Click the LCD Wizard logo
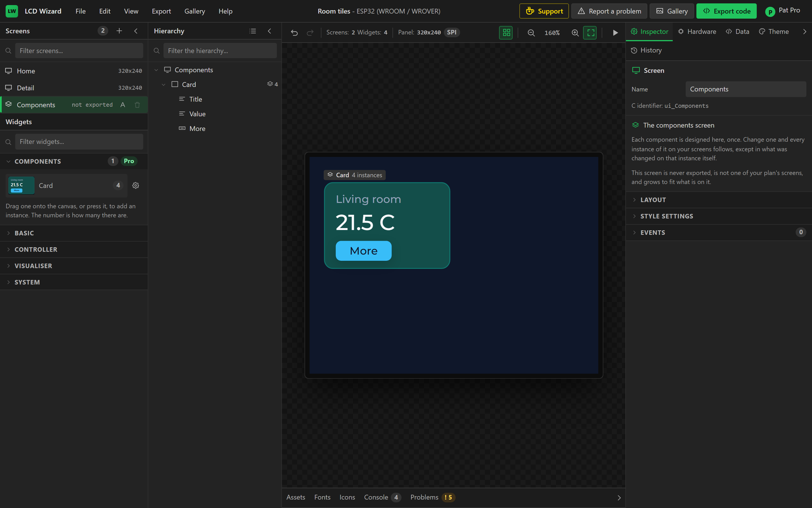The height and width of the screenshot is (508, 812). pyautogui.click(x=12, y=11)
